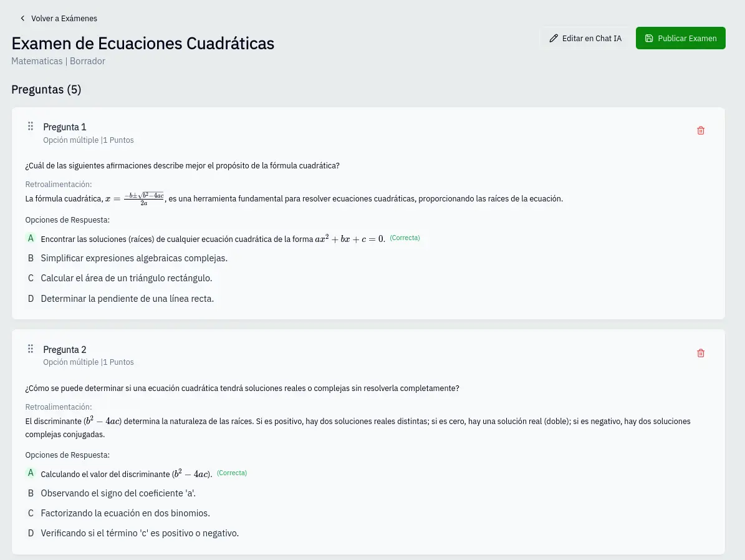
Task: Pick option D 'Verificando si el término c'
Action: click(140, 533)
